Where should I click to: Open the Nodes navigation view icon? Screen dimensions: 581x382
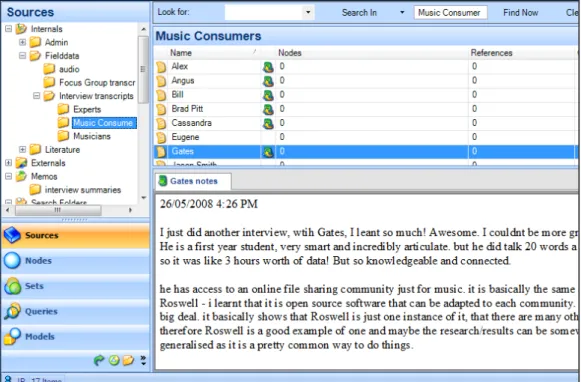pyautogui.click(x=12, y=260)
